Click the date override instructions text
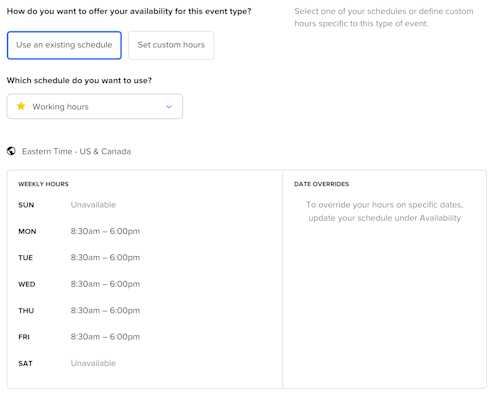Viewport: 496px width, 396px height. [385, 211]
